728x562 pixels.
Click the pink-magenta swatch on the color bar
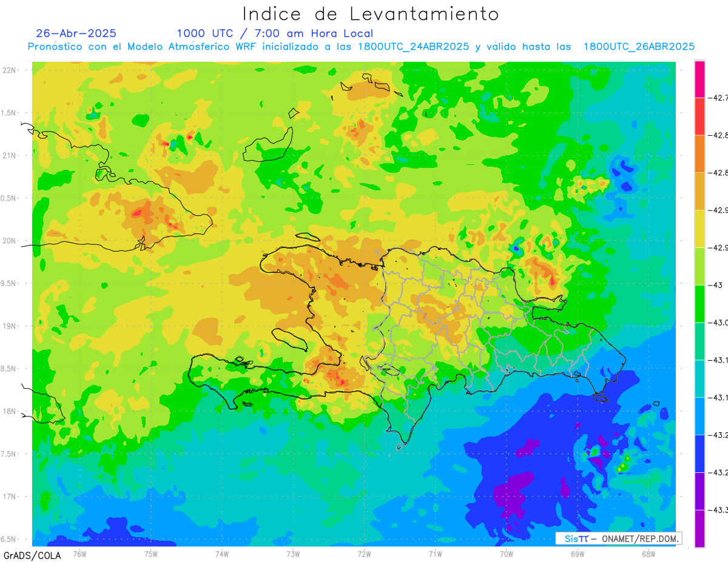[x=699, y=79]
